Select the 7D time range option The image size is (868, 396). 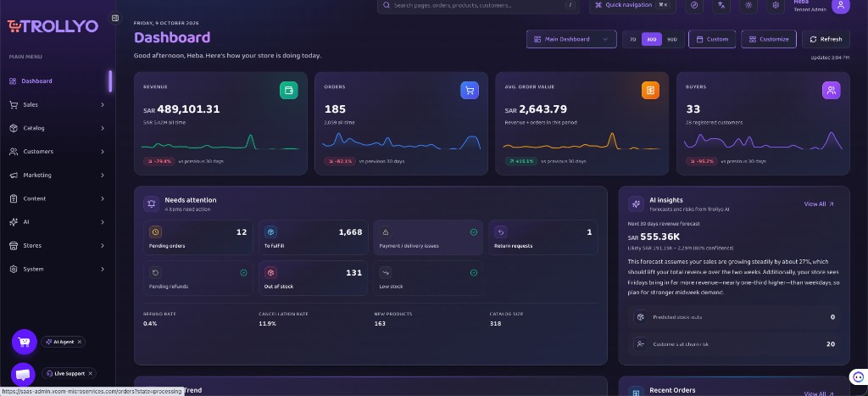(632, 39)
